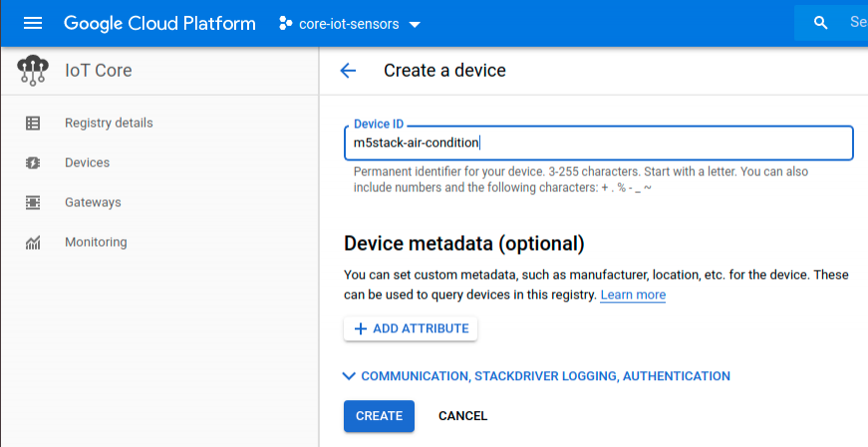
Task: Open the core-iot-sensors project selector dropdown
Action: pyautogui.click(x=350, y=23)
